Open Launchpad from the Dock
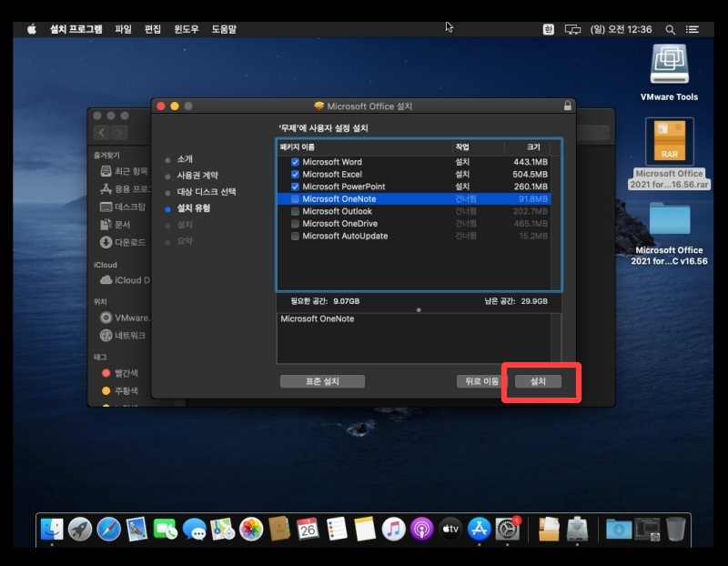This screenshot has width=728, height=566. (x=80, y=529)
